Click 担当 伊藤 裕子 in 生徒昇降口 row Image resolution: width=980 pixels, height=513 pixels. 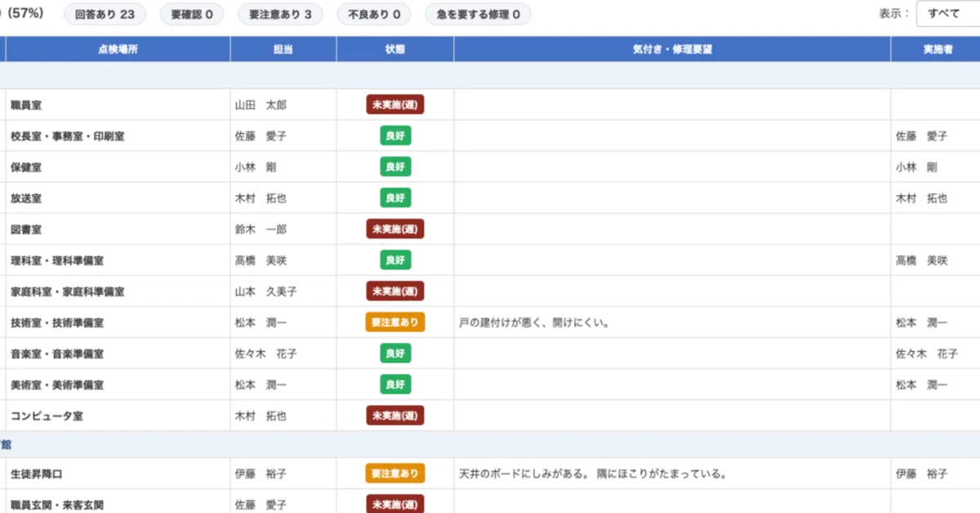(x=261, y=474)
